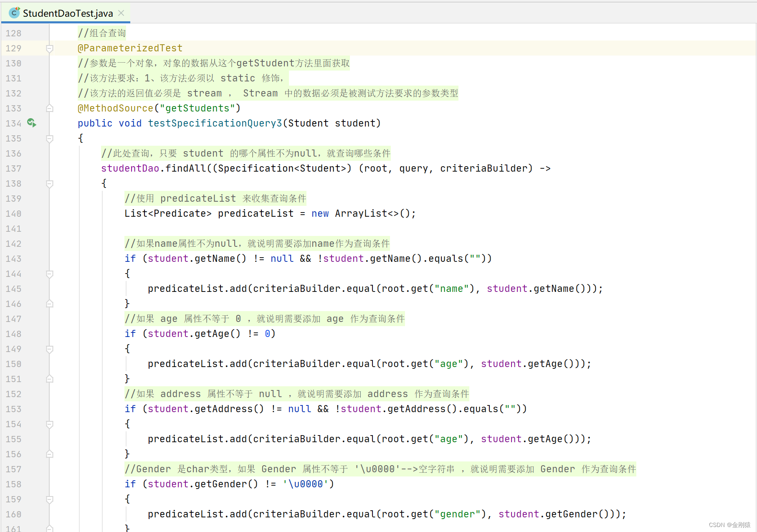This screenshot has width=757, height=532.
Task: Click the null keyword on line 153
Action: (300, 409)
